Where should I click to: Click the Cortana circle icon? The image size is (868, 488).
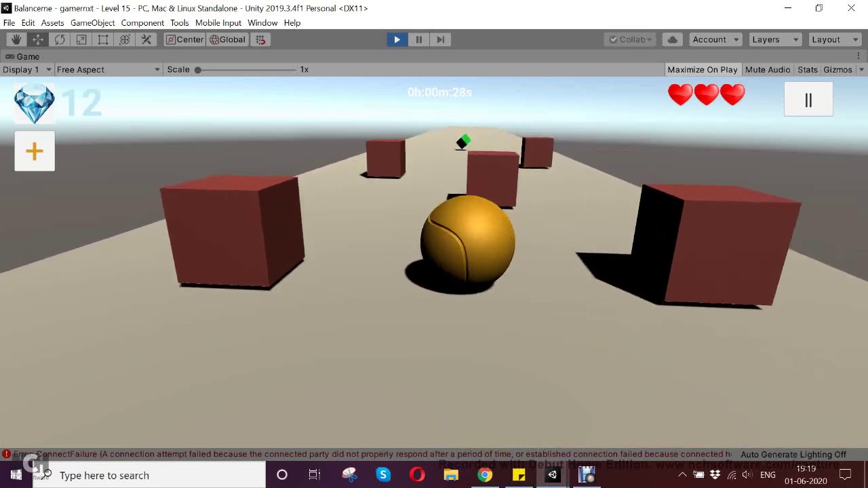tap(282, 475)
